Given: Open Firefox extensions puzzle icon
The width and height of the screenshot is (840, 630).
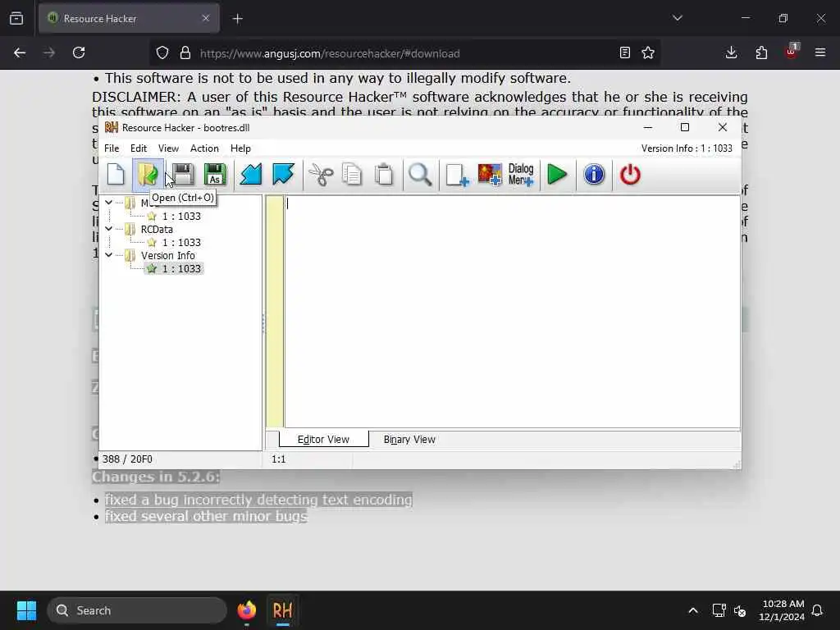Looking at the screenshot, I should click(x=761, y=52).
